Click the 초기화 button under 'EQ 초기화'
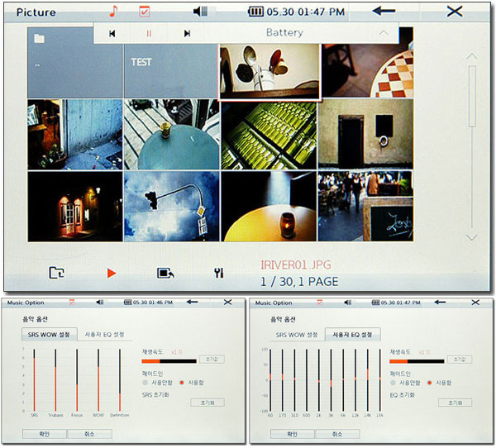The image size is (496, 448). click(x=455, y=403)
